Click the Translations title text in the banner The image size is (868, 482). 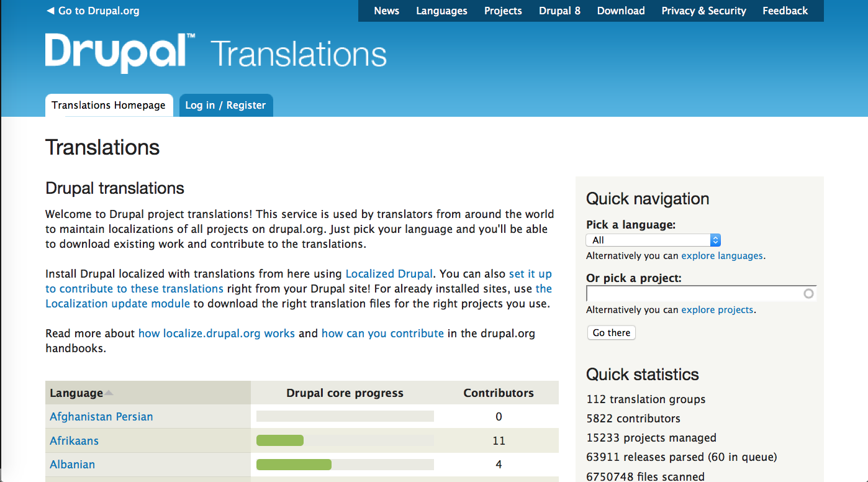pos(299,53)
